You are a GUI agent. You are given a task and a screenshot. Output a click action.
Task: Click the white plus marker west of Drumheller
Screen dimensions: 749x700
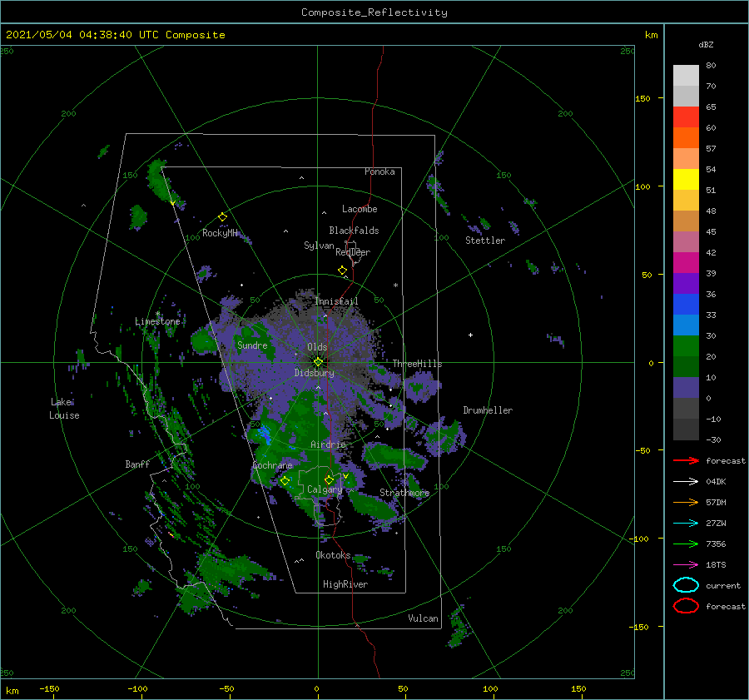(x=470, y=335)
